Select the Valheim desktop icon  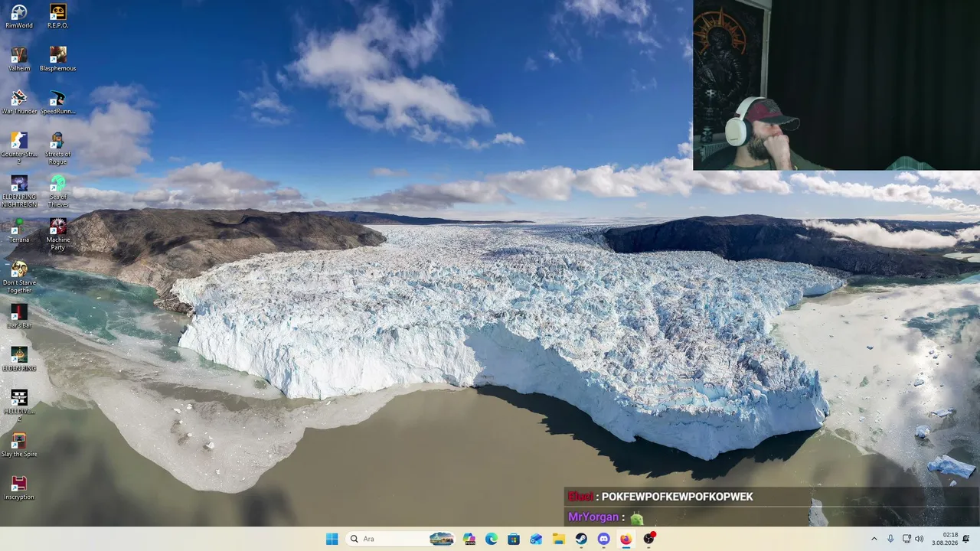tap(19, 59)
